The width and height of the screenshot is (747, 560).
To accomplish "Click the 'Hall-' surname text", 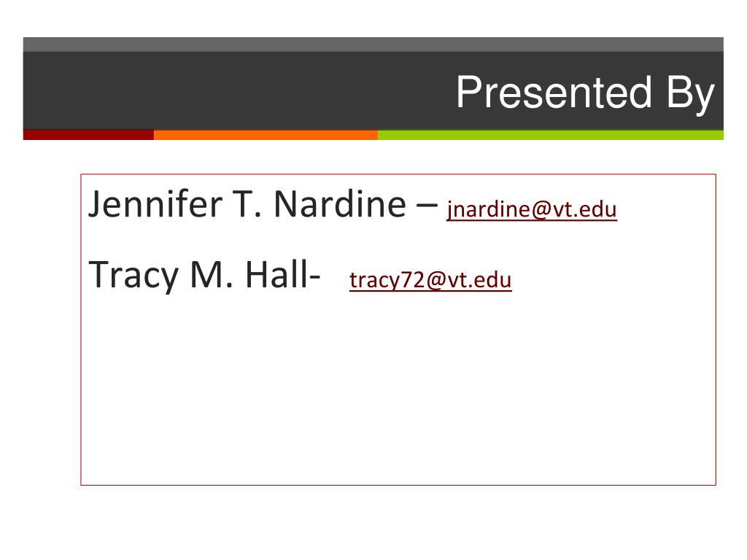I will [x=282, y=275].
